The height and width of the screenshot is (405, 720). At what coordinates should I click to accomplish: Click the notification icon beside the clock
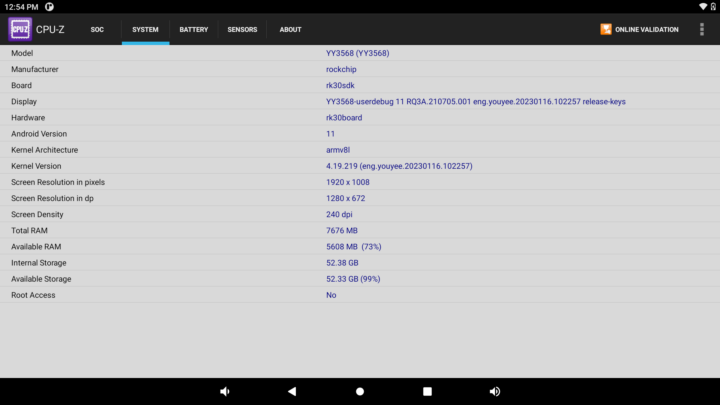tap(49, 7)
